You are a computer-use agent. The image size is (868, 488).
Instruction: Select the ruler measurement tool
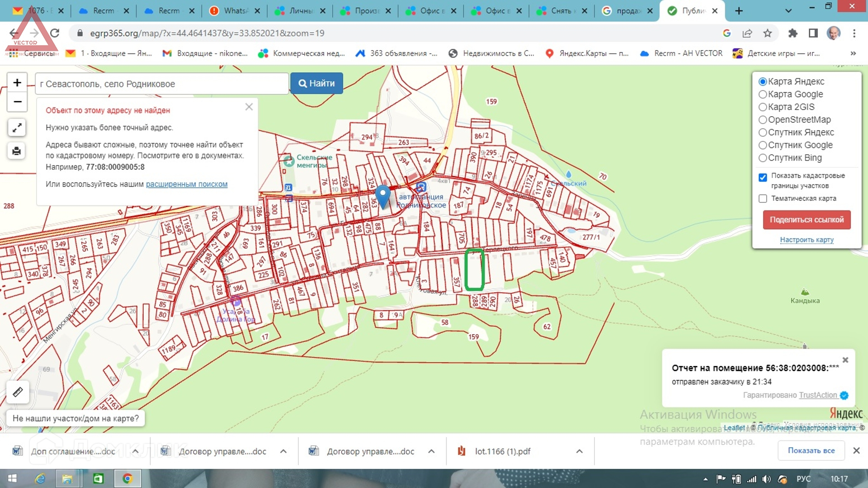[x=18, y=392]
